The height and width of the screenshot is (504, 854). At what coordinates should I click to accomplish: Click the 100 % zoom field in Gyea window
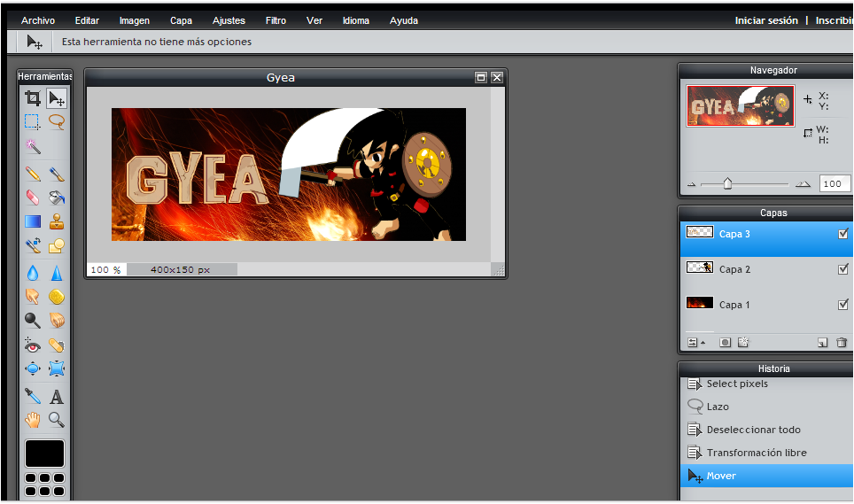click(106, 269)
